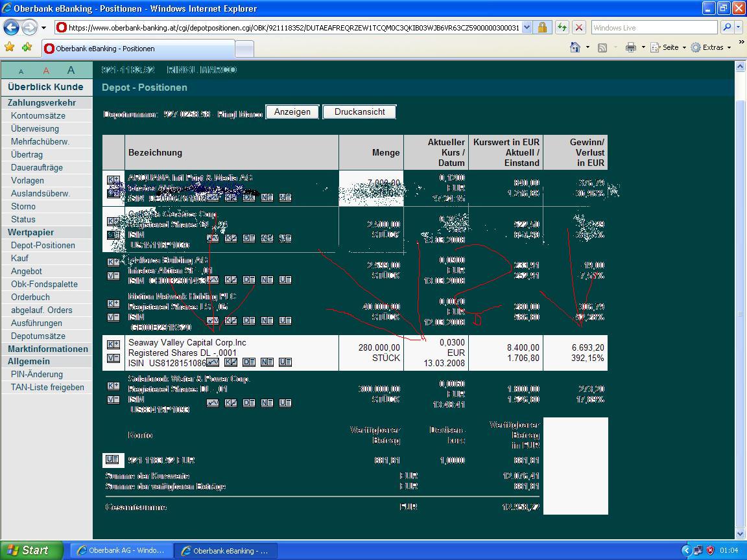
Task: Open UE transactions icon for Seaway Valley Capital
Action: (x=285, y=362)
